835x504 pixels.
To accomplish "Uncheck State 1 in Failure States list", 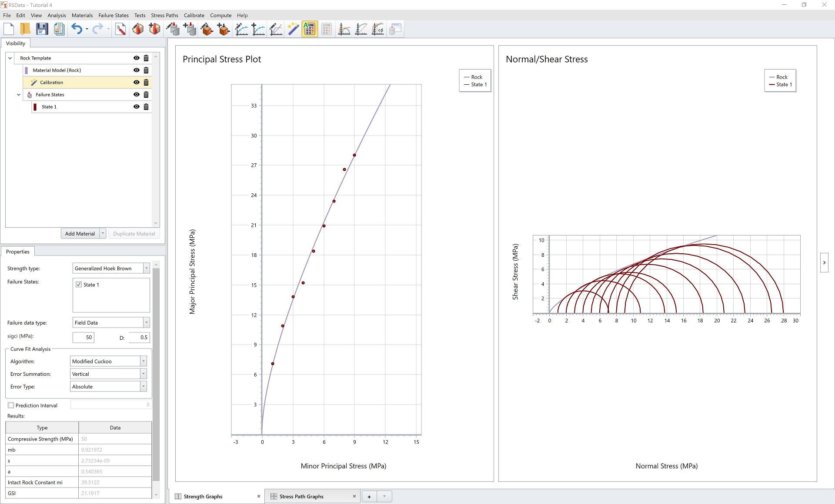I will click(79, 285).
